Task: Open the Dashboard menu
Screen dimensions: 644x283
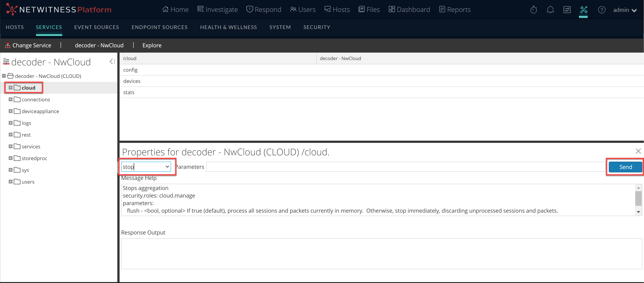Action: 409,10
